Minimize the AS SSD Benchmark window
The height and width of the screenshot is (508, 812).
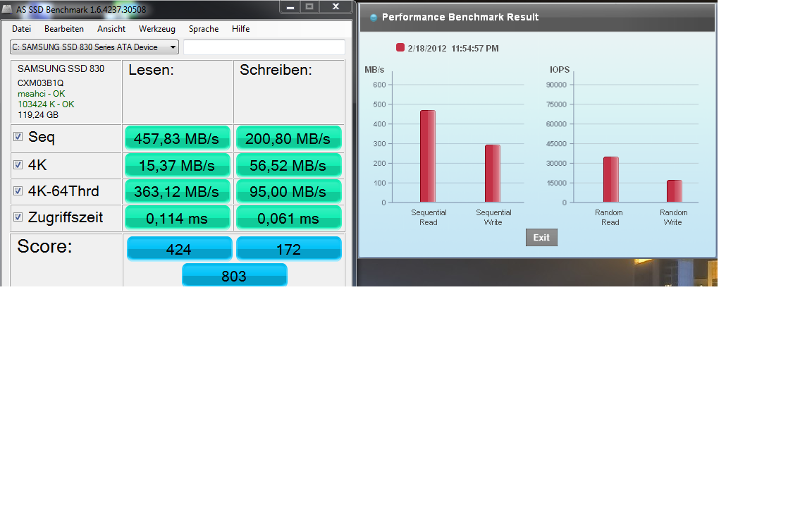click(290, 7)
